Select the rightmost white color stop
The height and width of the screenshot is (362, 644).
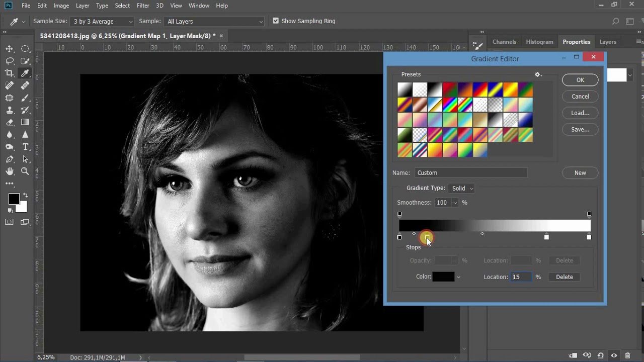click(x=589, y=236)
